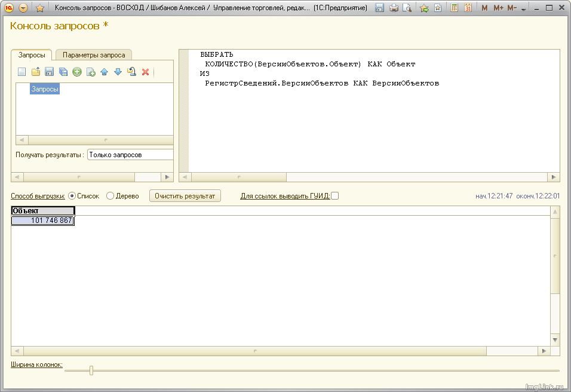The image size is (571, 392).
Task: Switch to Параметры запроса tab
Action: point(94,55)
